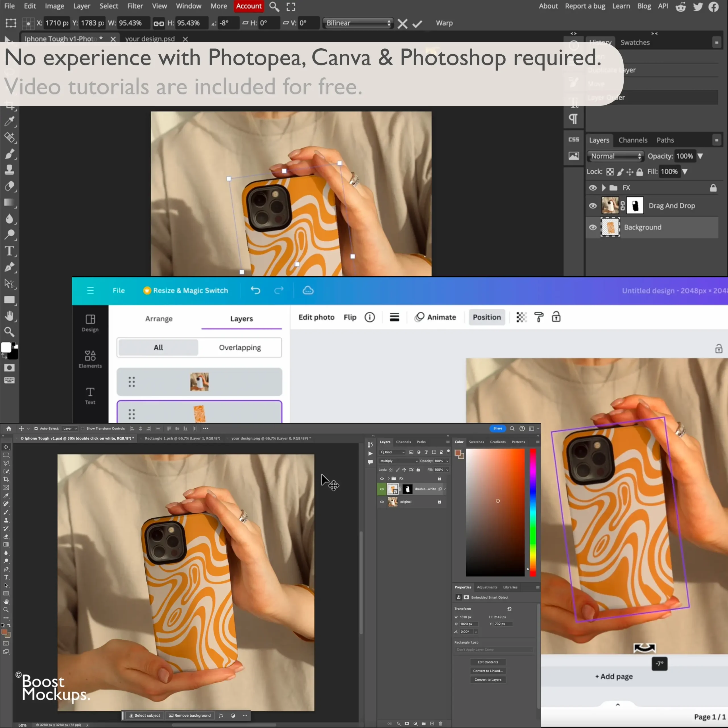The width and height of the screenshot is (728, 728).
Task: Click the Canva lock icon in toolbar
Action: [x=556, y=317]
